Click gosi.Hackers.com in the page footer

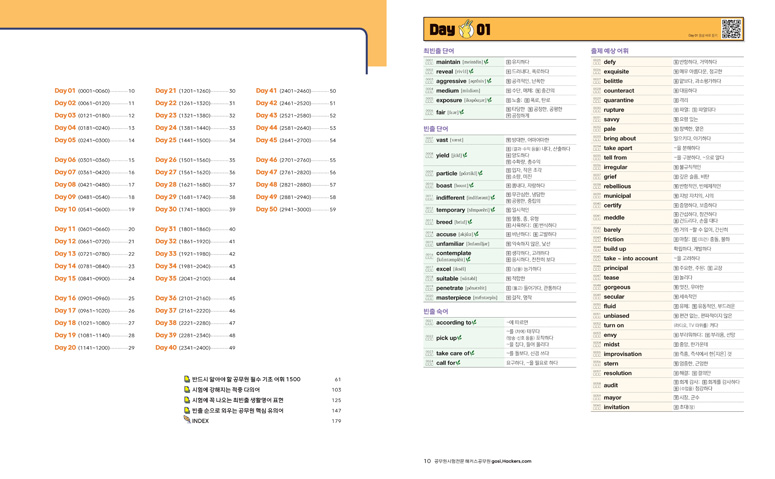coord(511,461)
